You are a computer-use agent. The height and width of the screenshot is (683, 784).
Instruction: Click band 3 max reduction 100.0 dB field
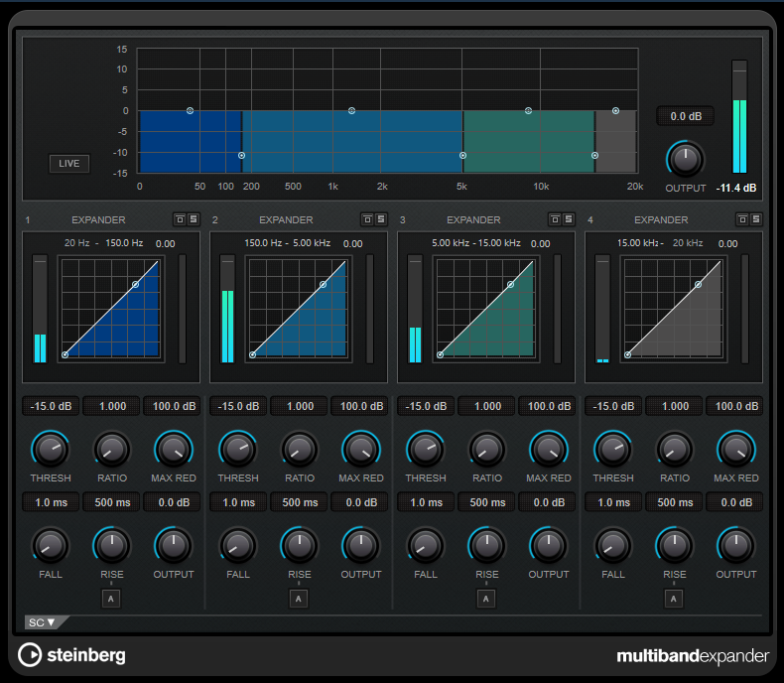point(549,406)
